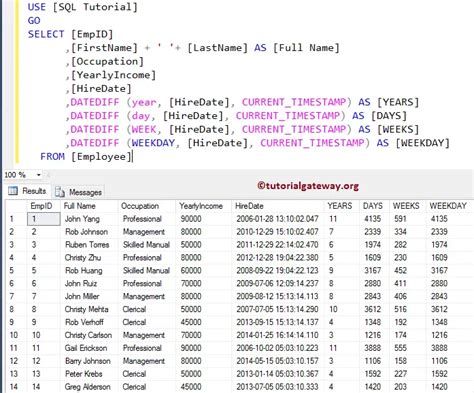Click the highlighted EmpID cell in row 1
This screenshot has width=474, height=393.
[44, 219]
